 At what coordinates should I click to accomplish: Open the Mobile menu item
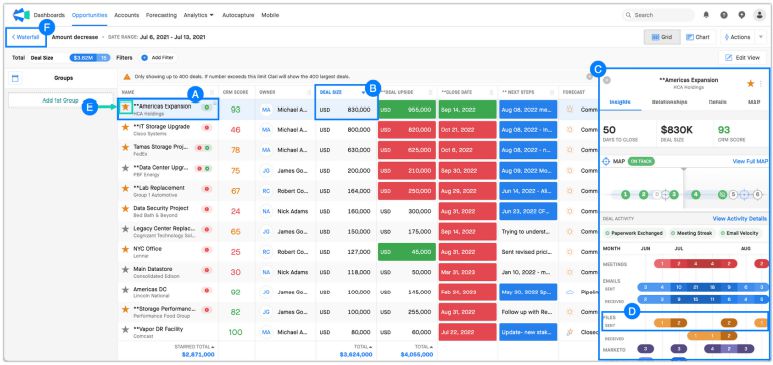pos(270,15)
